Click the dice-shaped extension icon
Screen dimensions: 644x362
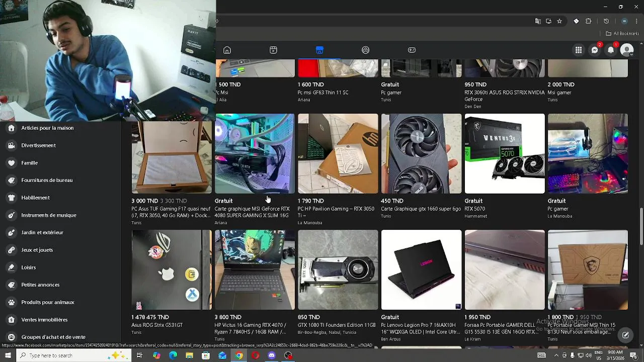[x=576, y=21]
